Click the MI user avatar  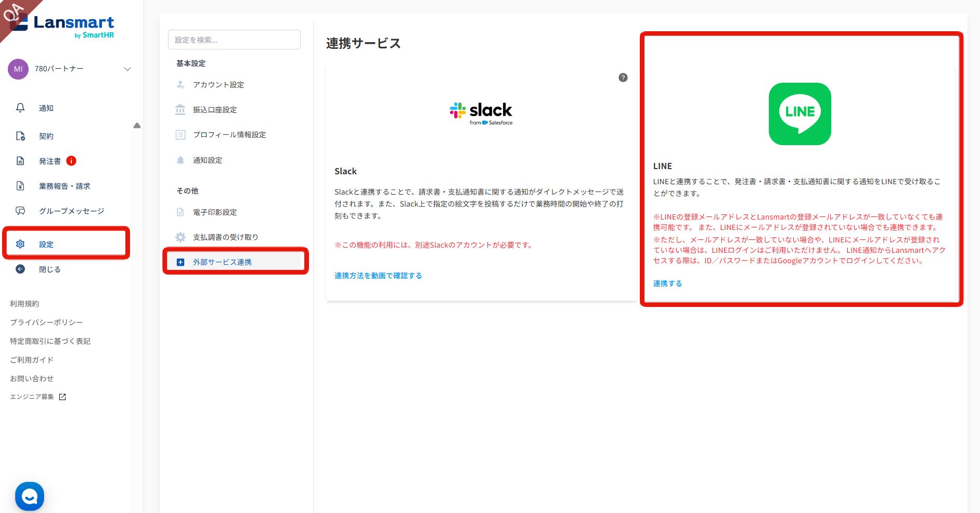18,69
